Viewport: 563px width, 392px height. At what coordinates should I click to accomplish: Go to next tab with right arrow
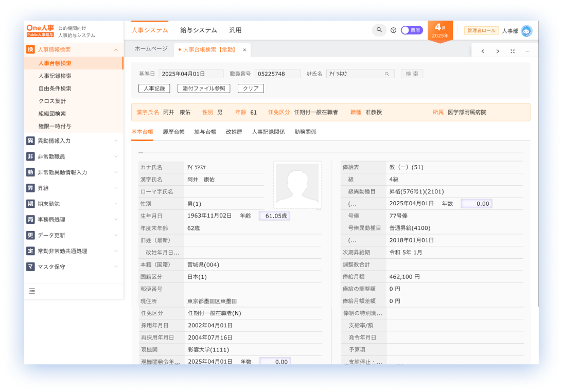[x=498, y=51]
